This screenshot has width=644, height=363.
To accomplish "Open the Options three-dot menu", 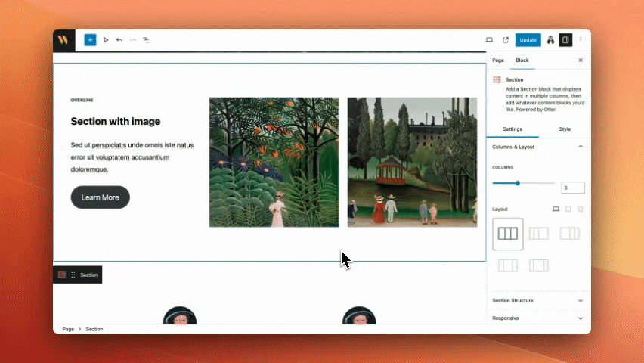I will tap(581, 40).
